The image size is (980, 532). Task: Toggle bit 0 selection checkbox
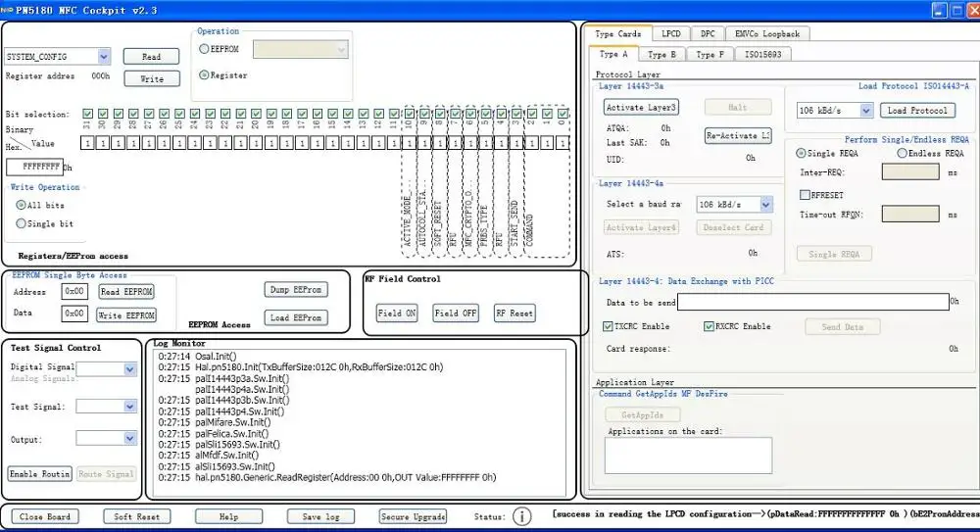pos(563,114)
